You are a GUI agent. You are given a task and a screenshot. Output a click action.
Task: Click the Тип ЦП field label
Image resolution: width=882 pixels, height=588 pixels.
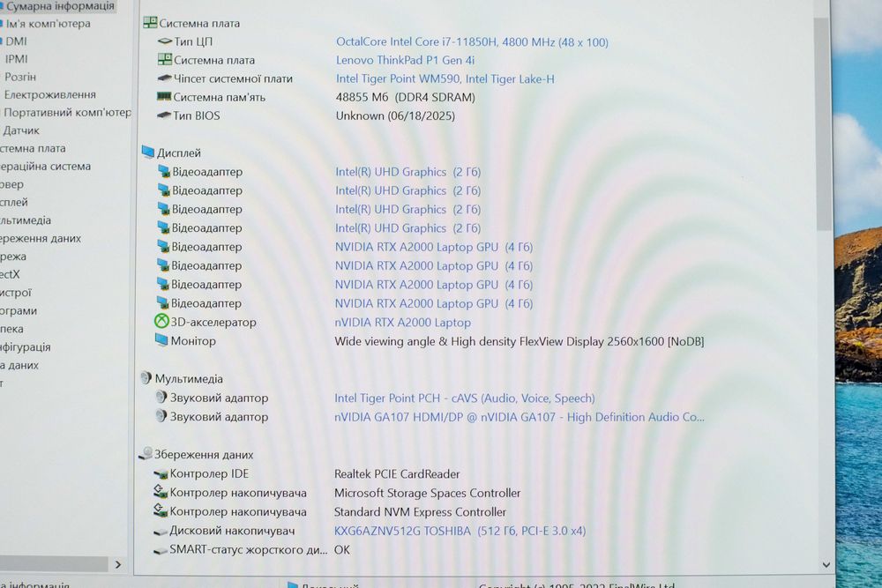(193, 41)
